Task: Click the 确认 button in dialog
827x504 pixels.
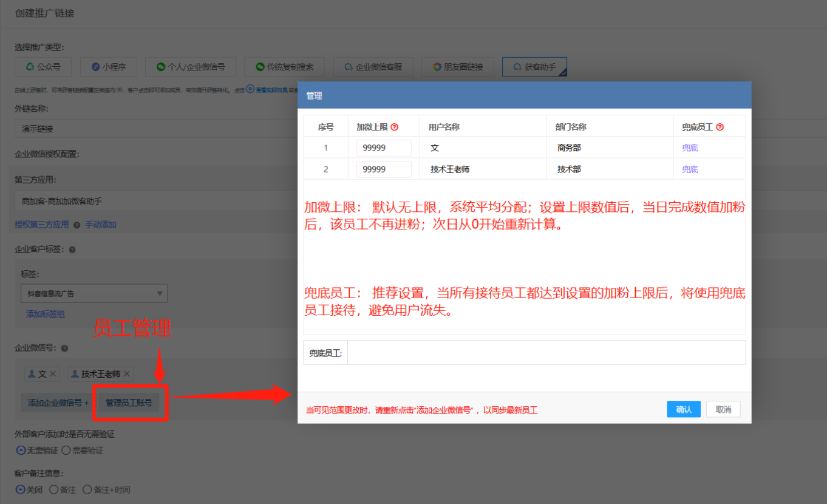Action: pos(684,409)
